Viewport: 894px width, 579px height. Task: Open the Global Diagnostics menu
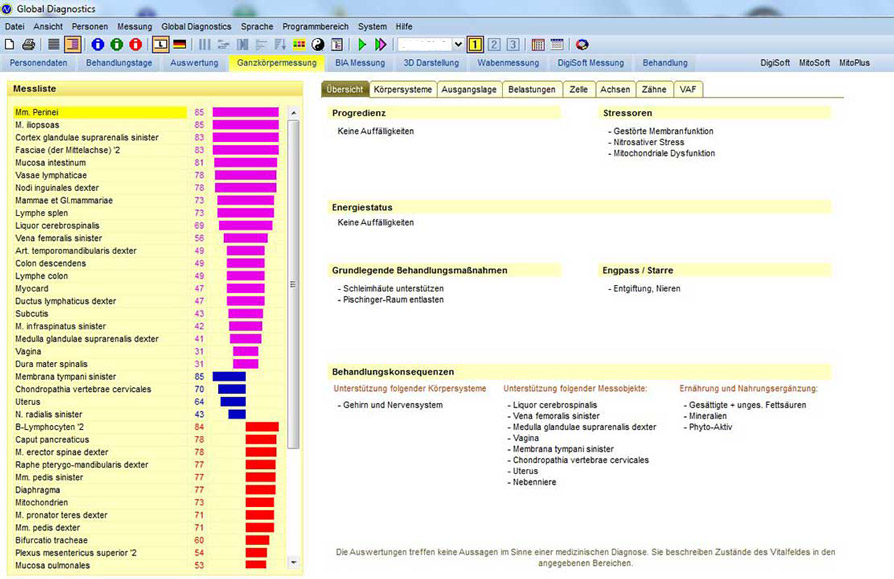coord(196,26)
